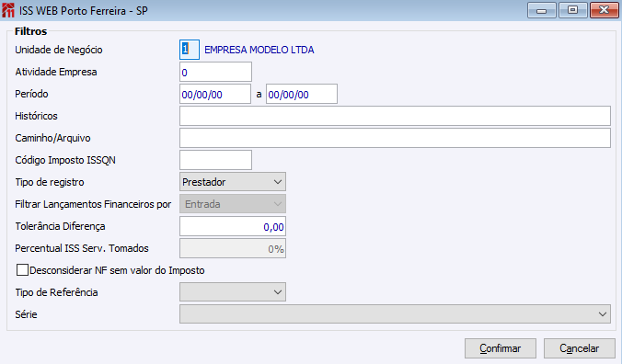
Task: Open the Filtrar Lançamentos Financeiros por dropdown
Action: tap(233, 204)
